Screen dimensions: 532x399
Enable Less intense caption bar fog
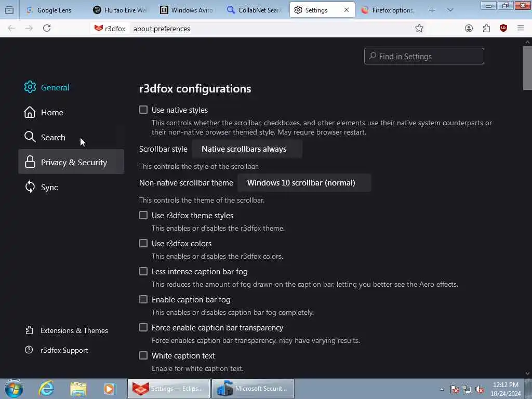click(143, 271)
